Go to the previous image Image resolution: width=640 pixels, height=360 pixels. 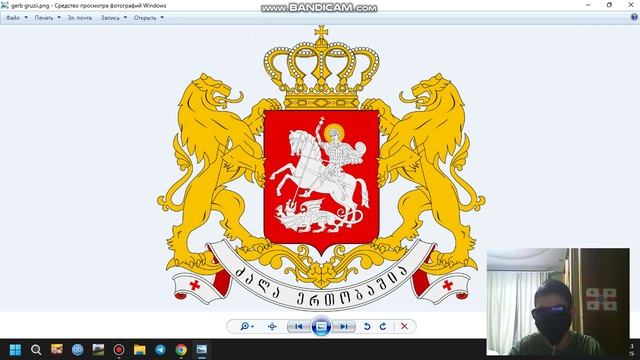[299, 326]
